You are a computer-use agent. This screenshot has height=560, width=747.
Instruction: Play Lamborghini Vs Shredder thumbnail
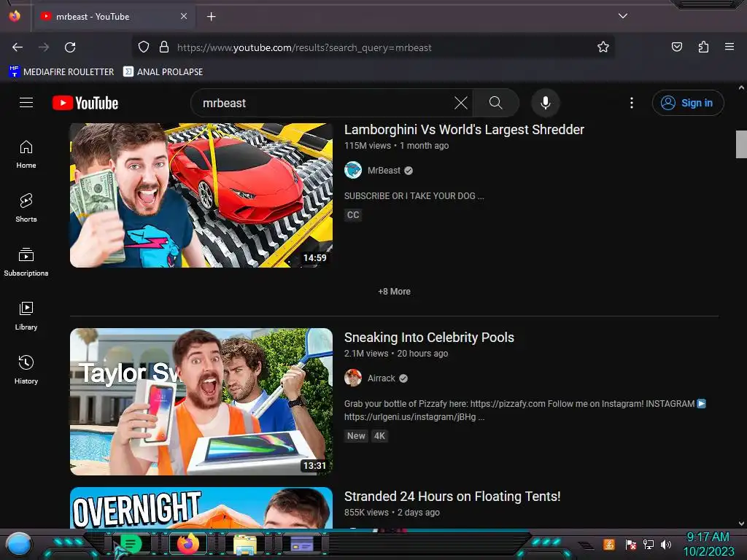pos(201,195)
